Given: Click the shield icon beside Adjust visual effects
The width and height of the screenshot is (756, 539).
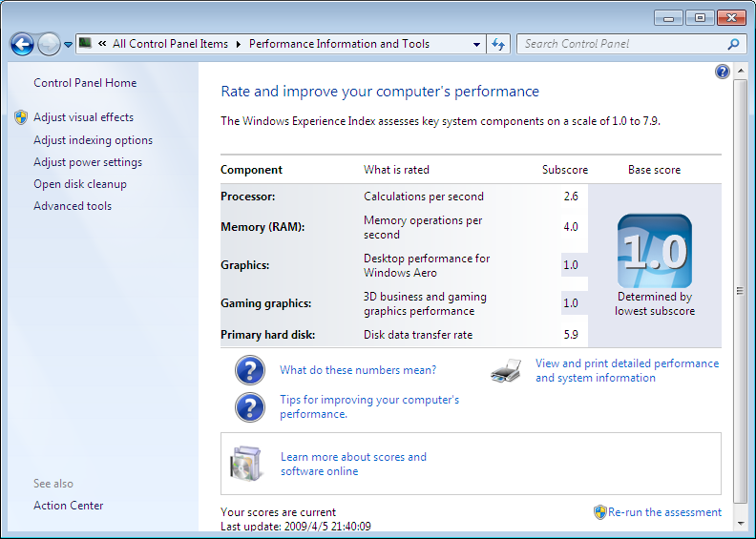Looking at the screenshot, I should [x=21, y=117].
